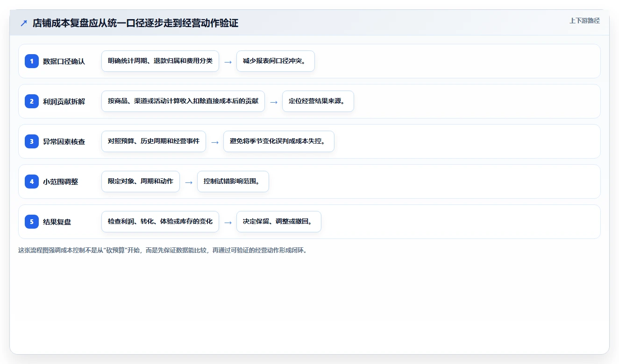The height and width of the screenshot is (364, 619).
Task: Select the 对照预算、历史周期和经营事件 box
Action: [154, 141]
